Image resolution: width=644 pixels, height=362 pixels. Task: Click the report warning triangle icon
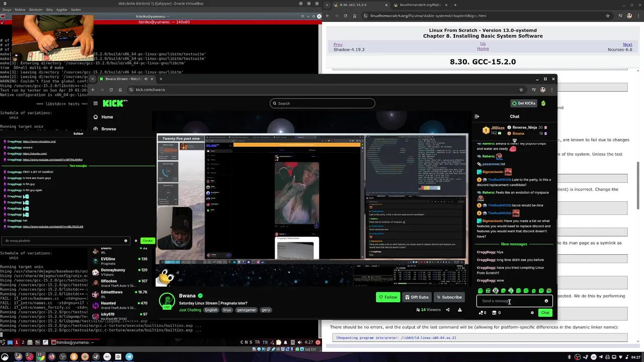(459, 310)
